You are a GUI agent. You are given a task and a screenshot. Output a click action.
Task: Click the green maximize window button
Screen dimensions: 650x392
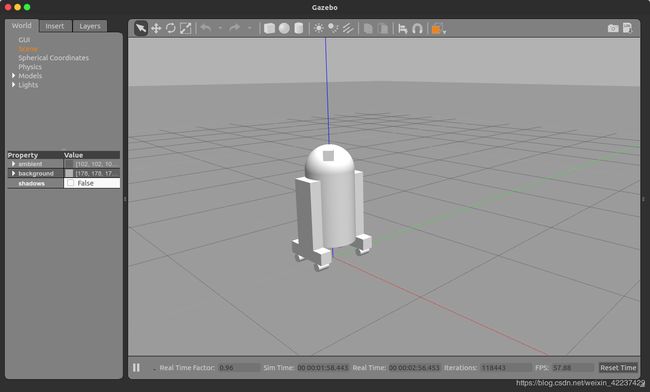pos(27,7)
